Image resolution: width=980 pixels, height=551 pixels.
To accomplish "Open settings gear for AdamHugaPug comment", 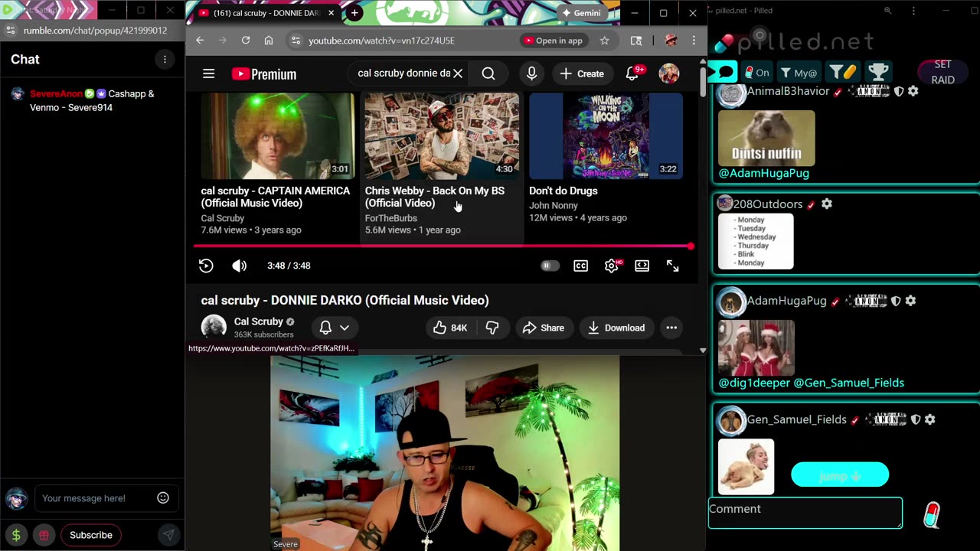I will pyautogui.click(x=910, y=301).
